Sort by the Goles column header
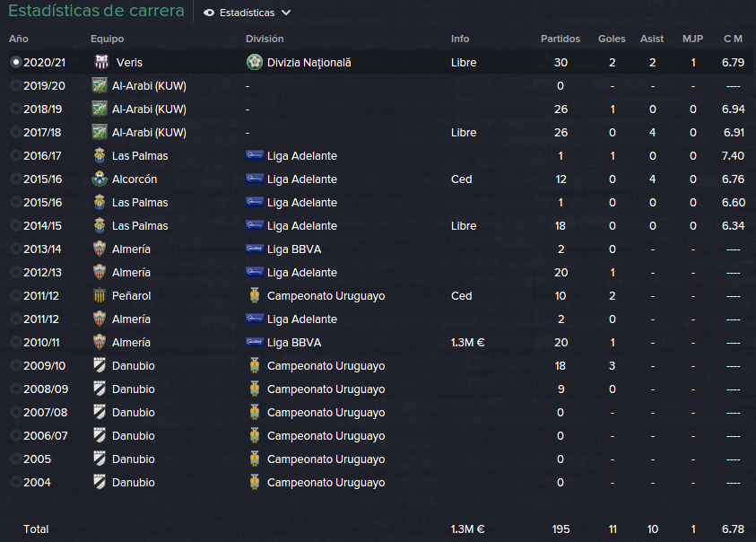756x542 pixels. coord(612,39)
